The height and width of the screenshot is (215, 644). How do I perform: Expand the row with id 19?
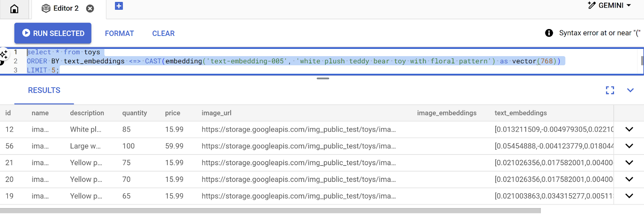click(629, 196)
